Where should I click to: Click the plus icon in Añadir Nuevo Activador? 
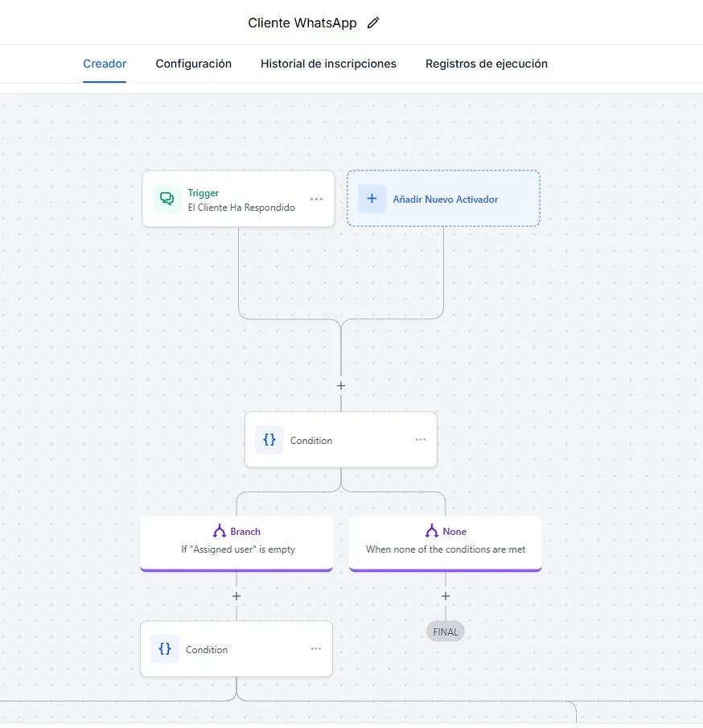372,199
